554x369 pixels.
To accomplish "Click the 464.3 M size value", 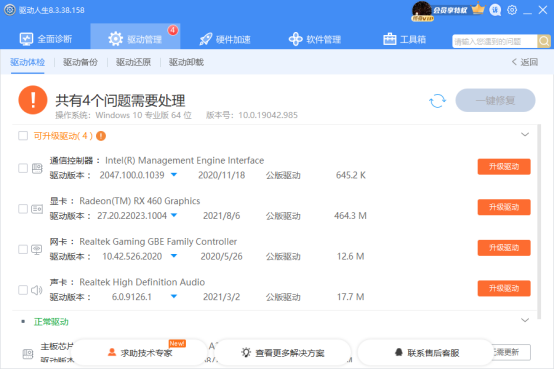I will tap(350, 216).
